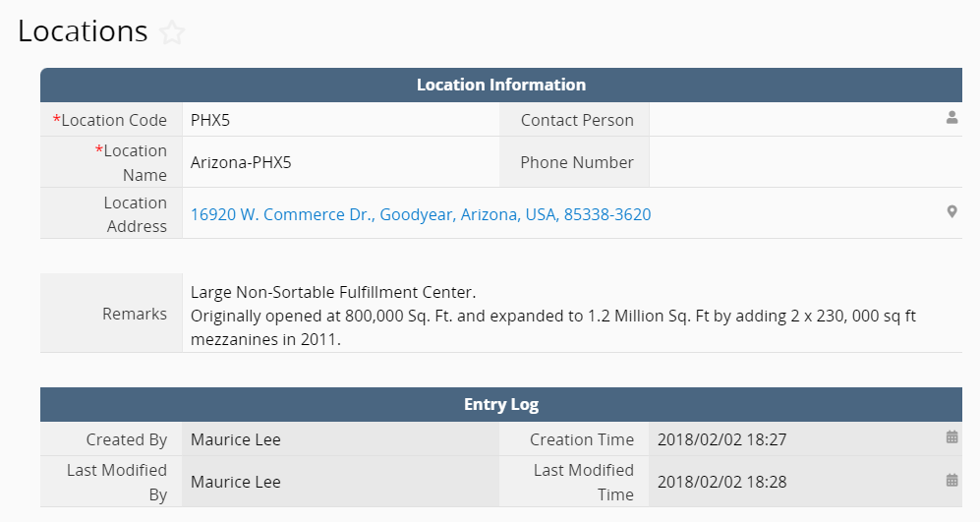
Task: Select the Remarks label cell
Action: click(111, 314)
